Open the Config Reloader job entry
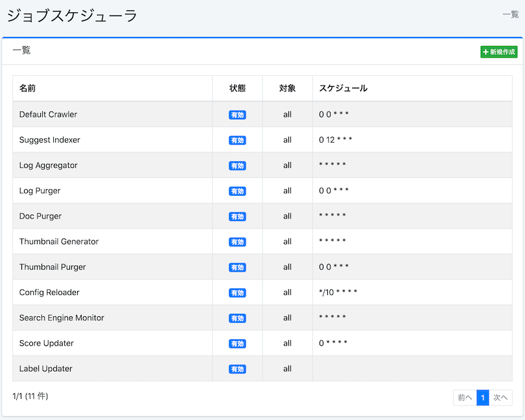525x420 pixels. (50, 292)
